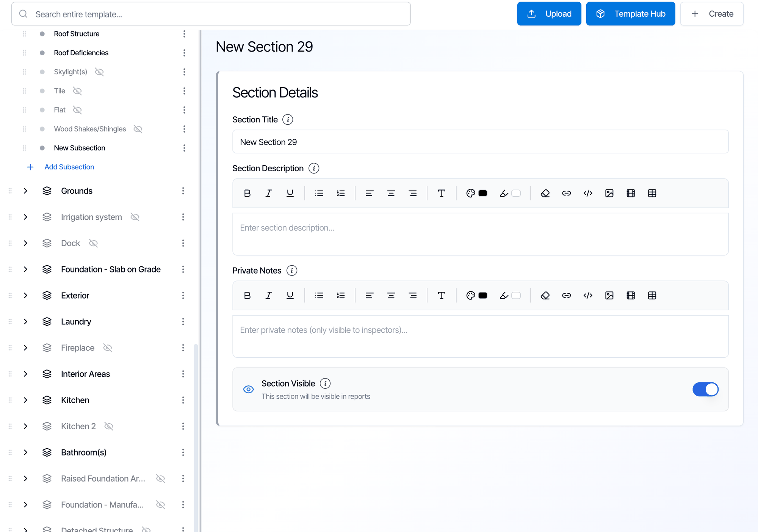
Task: Toggle bold in Section Description toolbar
Action: 247,193
